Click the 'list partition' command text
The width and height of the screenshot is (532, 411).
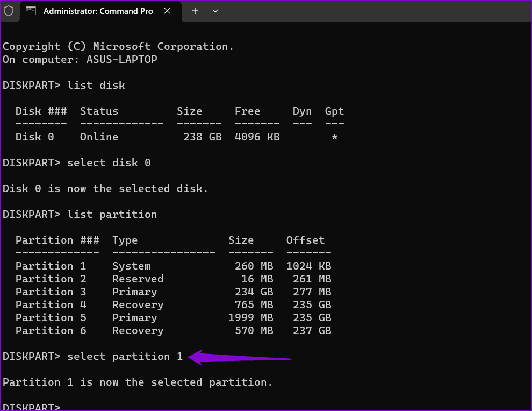point(111,214)
